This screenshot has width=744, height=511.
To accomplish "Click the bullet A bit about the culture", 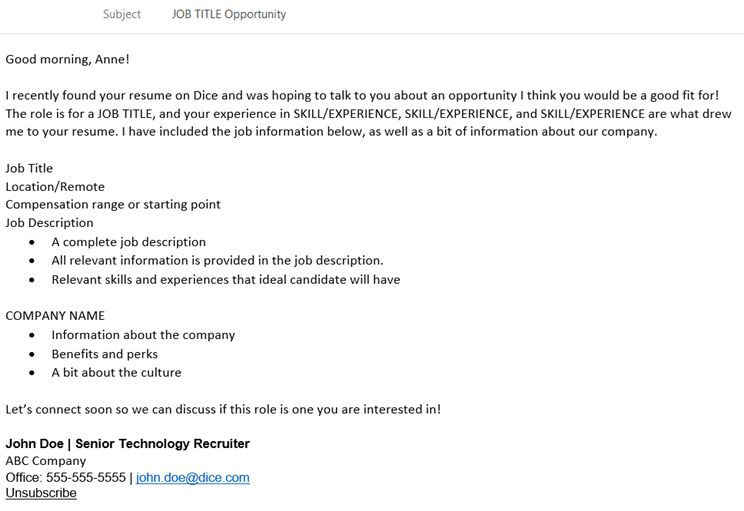I will coord(116,372).
